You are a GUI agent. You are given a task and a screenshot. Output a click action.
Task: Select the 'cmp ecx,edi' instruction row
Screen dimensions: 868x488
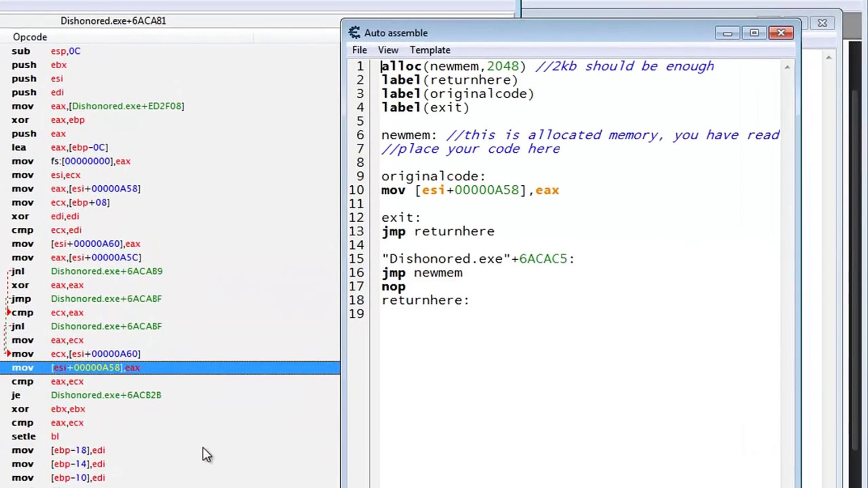coord(170,230)
